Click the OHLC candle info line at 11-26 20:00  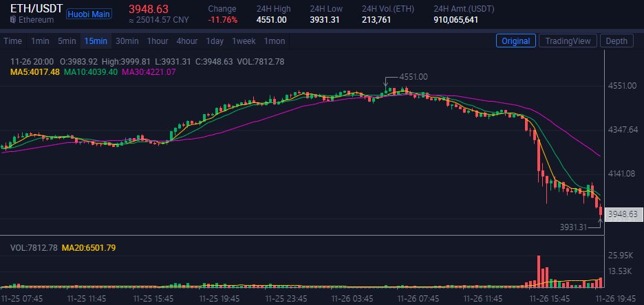pyautogui.click(x=147, y=62)
